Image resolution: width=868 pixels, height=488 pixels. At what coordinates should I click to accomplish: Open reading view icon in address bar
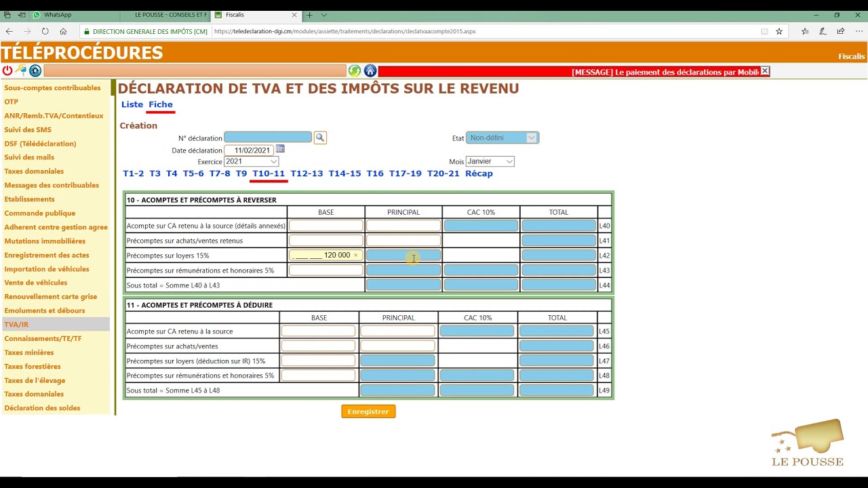pyautogui.click(x=764, y=31)
